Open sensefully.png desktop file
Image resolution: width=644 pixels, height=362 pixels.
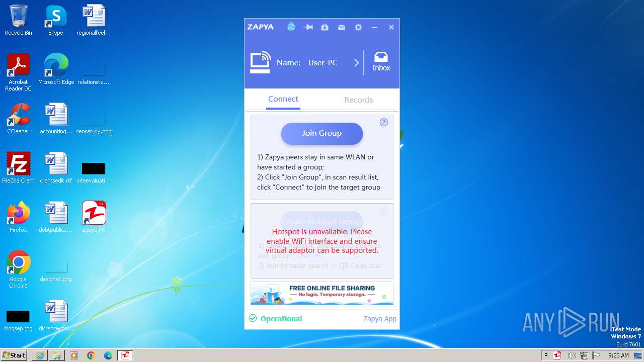point(94,123)
